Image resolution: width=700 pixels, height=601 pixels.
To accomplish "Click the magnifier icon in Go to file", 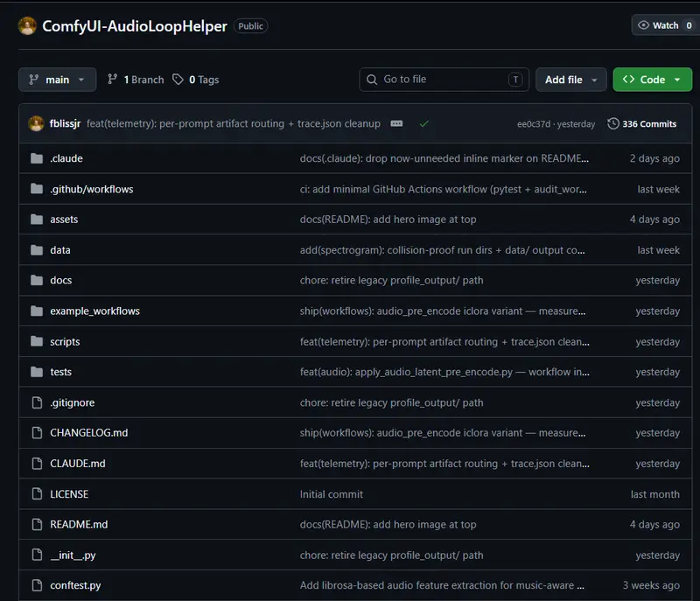I will [372, 80].
